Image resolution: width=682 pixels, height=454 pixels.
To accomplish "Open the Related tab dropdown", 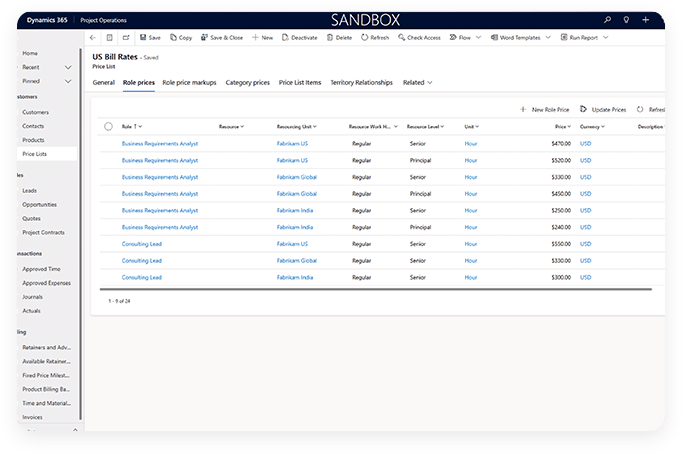I will click(417, 82).
